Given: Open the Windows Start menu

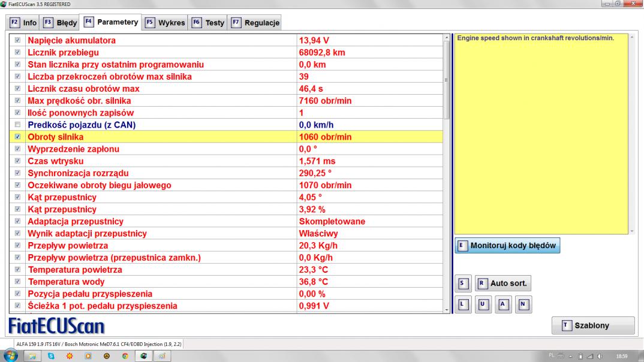Looking at the screenshot, I should coord(11,354).
